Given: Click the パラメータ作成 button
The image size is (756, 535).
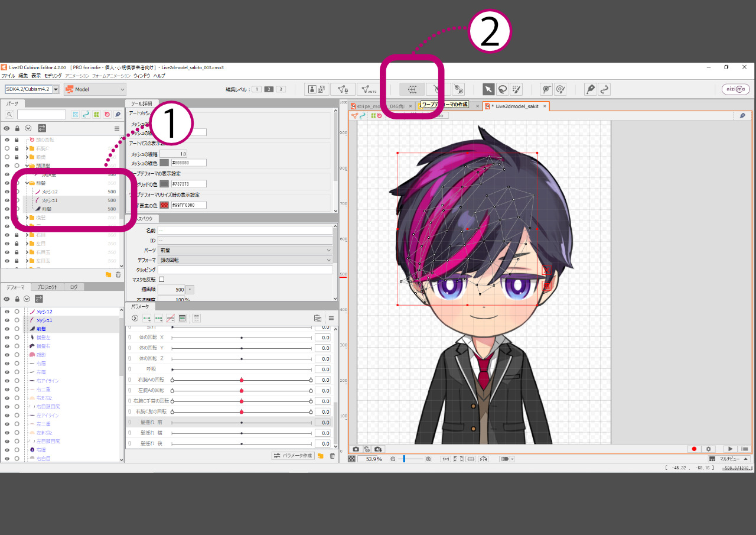Looking at the screenshot, I should [292, 456].
